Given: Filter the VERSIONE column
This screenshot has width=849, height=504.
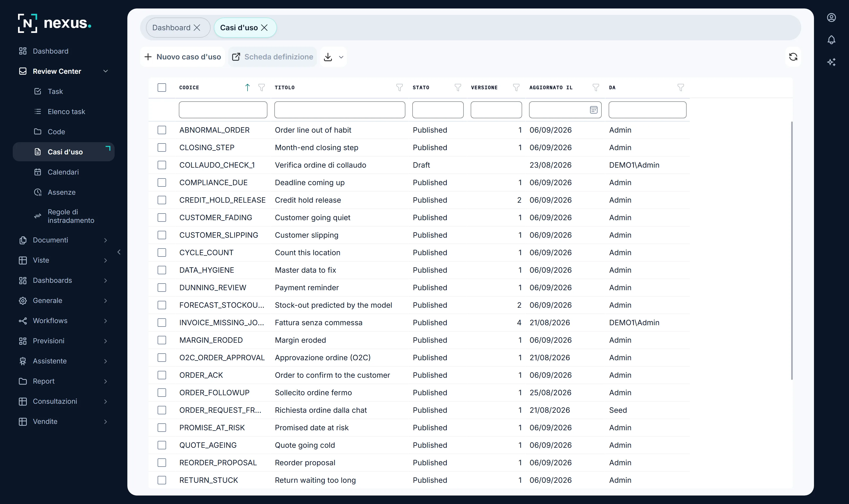Looking at the screenshot, I should coord(516,88).
